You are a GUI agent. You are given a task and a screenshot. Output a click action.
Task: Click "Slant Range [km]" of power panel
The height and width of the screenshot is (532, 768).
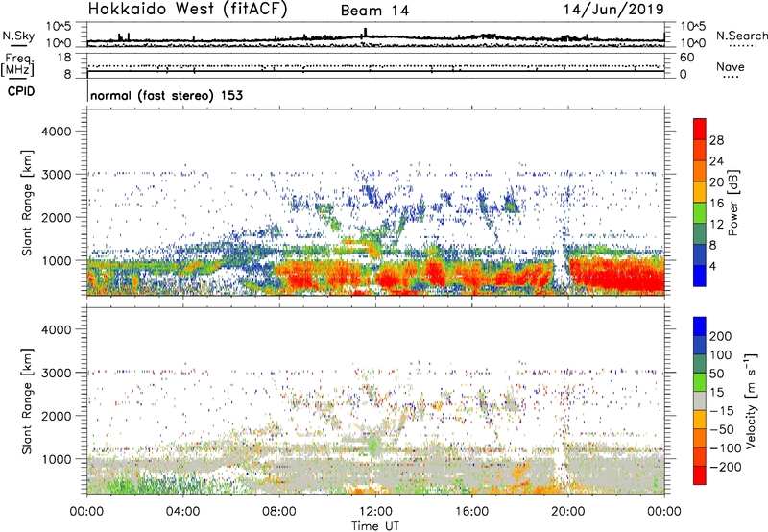tap(27, 203)
